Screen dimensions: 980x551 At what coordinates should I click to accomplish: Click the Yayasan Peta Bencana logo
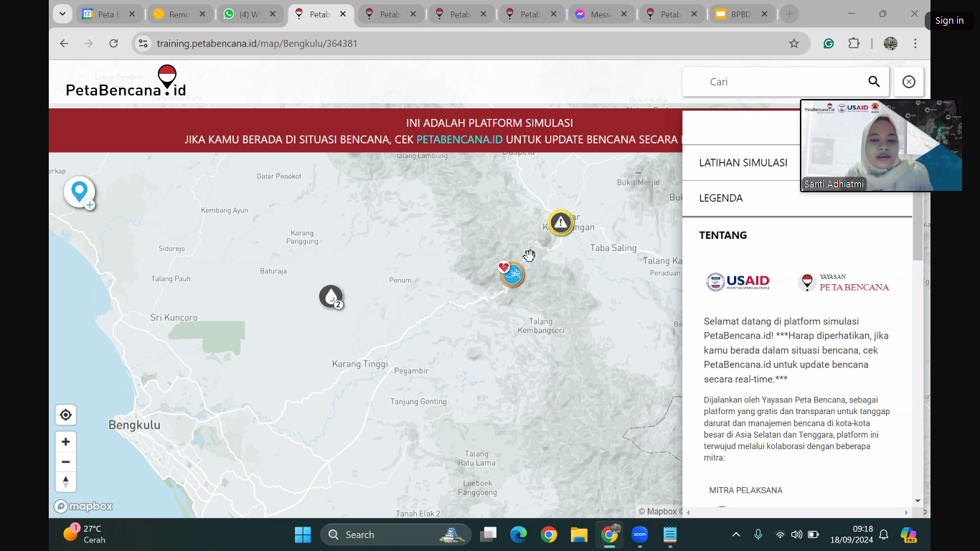click(844, 283)
